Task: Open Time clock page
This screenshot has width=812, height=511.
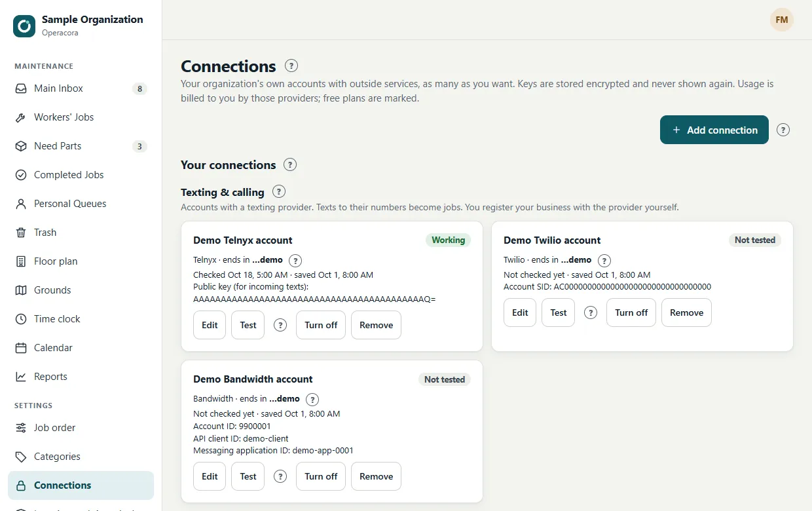Action: (x=81, y=319)
